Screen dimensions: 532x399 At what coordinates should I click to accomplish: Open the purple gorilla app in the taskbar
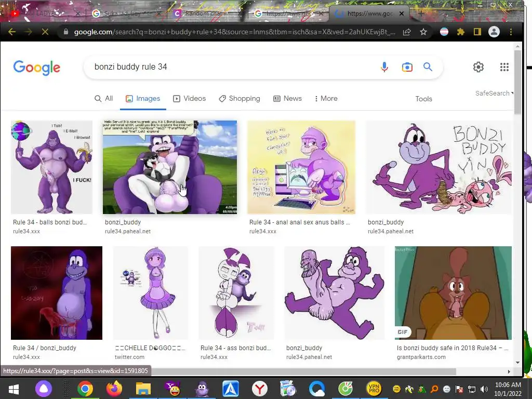[202, 389]
